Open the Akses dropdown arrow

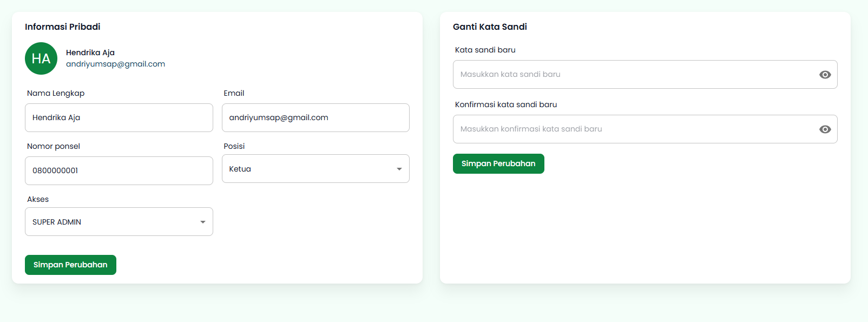(x=202, y=222)
